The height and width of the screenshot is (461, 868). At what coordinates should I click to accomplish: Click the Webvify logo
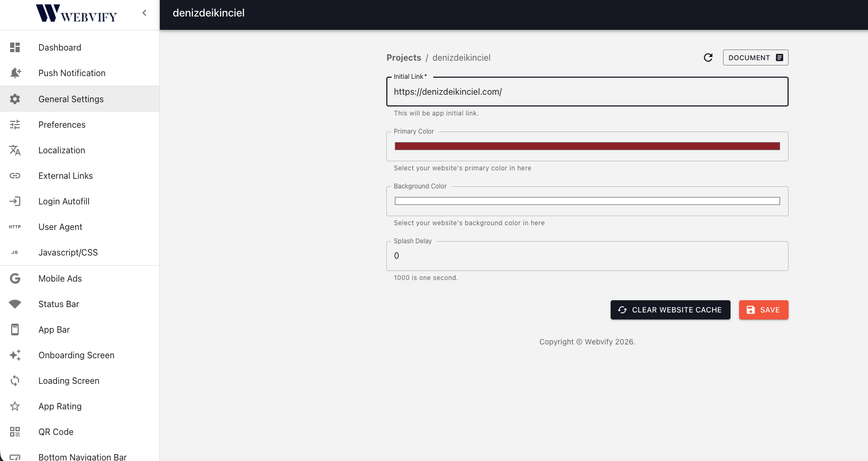76,14
